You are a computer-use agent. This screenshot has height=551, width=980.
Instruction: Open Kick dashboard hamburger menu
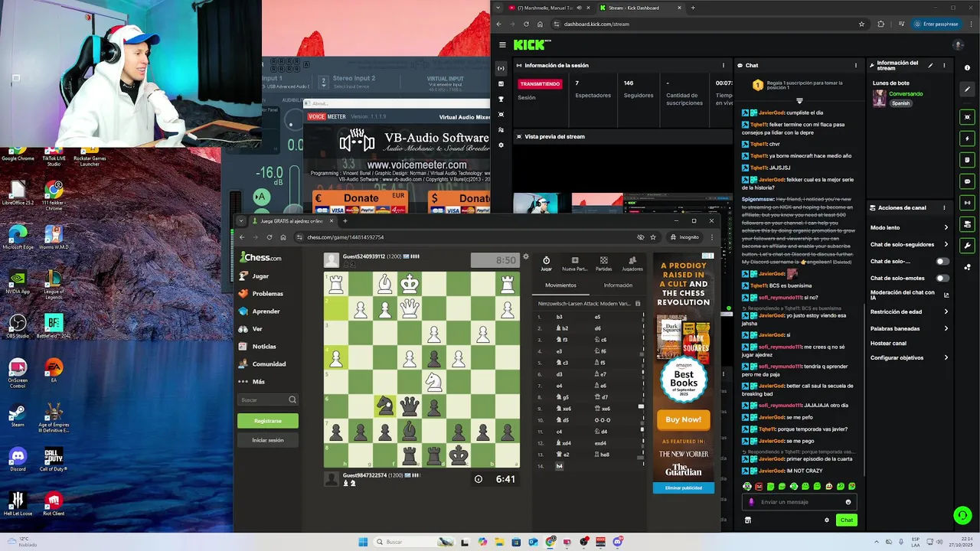(x=501, y=45)
